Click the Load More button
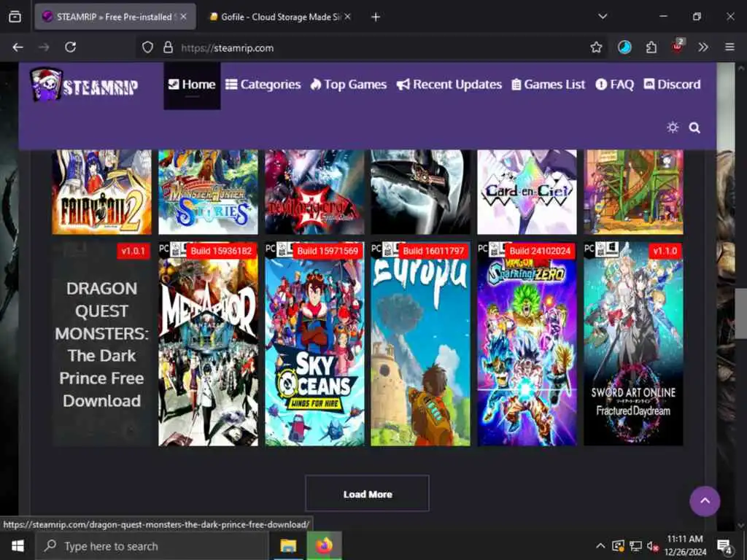747x560 pixels. coord(368,494)
